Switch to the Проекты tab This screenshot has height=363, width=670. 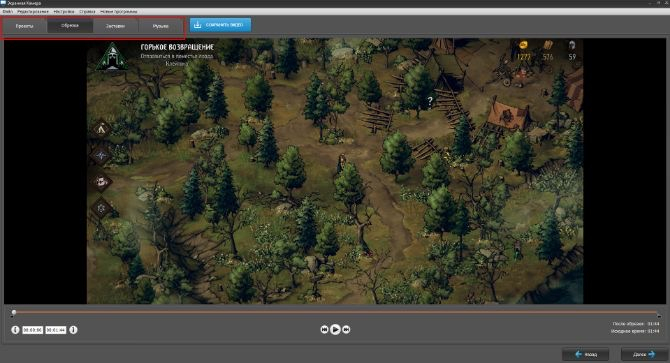[x=24, y=26]
